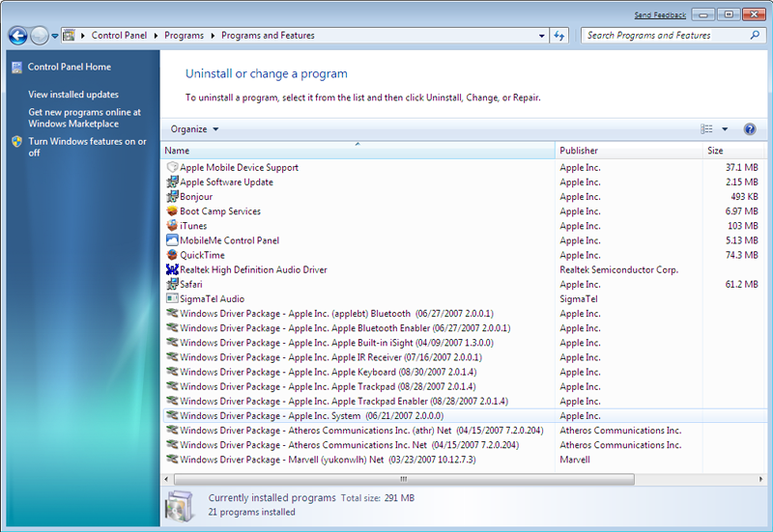Click the Control Panel Home icon in sidebar
Image resolution: width=773 pixels, height=532 pixels.
pos(16,68)
